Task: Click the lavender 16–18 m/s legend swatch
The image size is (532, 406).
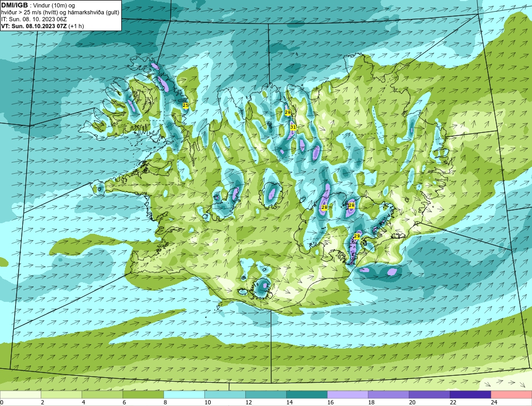Action: (x=348, y=394)
